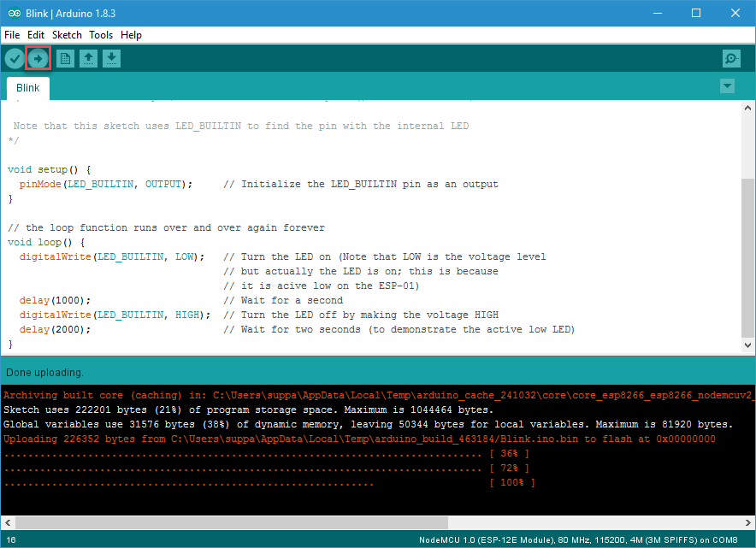756x548 pixels.
Task: Click the console scrollbar left arrow
Action: [x=8, y=522]
